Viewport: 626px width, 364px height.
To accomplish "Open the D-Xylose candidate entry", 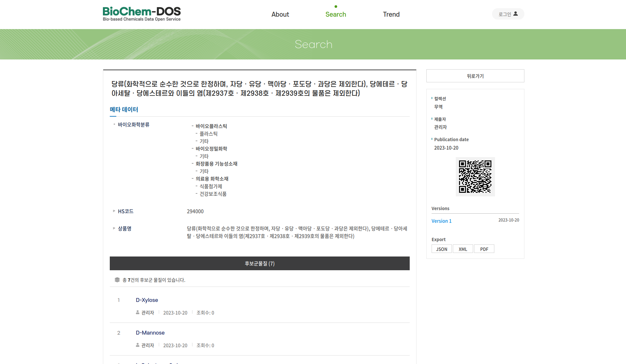I will coord(147,300).
